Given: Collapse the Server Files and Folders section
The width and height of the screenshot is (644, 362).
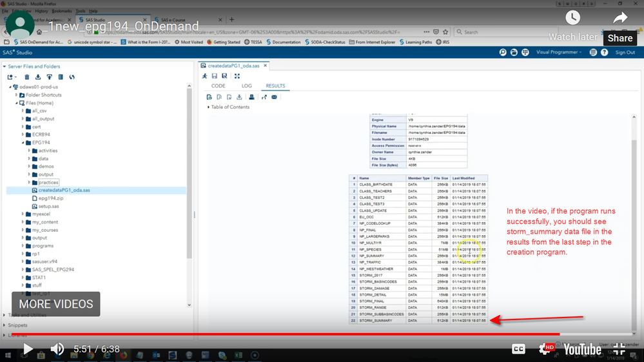Looking at the screenshot, I should point(5,66).
